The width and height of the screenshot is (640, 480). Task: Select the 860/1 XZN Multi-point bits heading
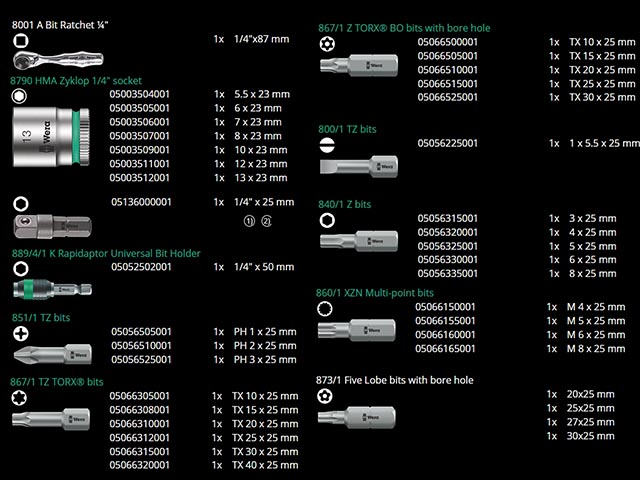point(375,293)
